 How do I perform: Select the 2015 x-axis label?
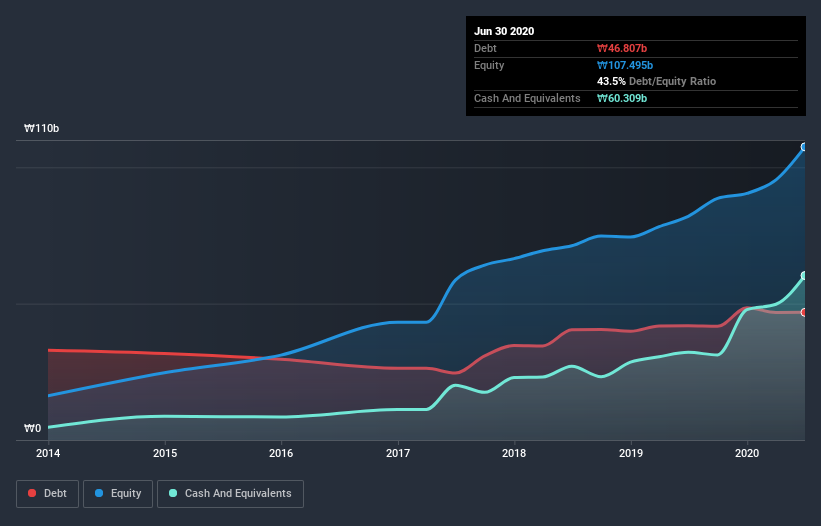point(165,453)
